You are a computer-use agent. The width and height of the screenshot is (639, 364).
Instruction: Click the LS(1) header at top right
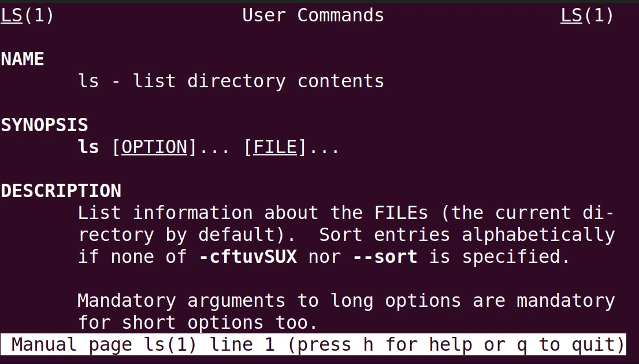[587, 16]
